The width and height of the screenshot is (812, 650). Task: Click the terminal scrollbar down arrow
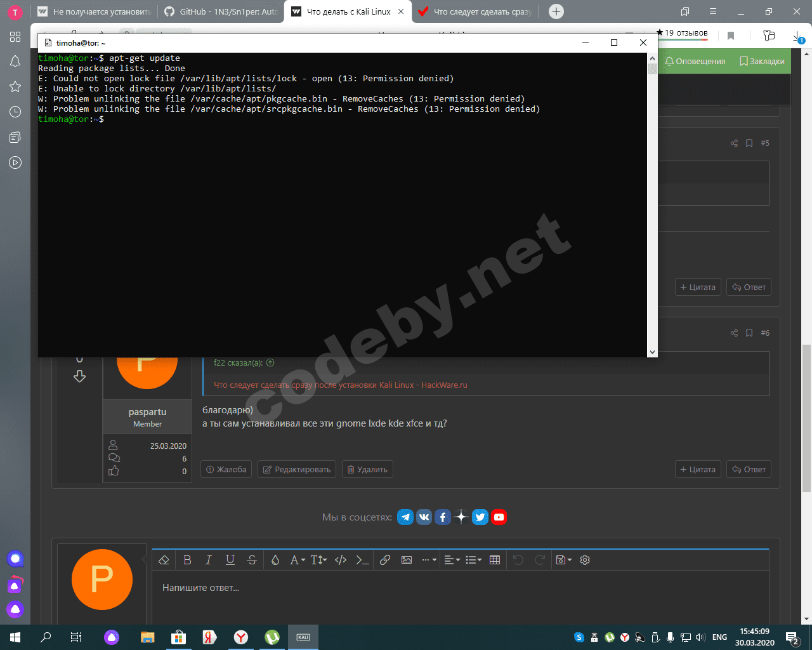(x=652, y=352)
